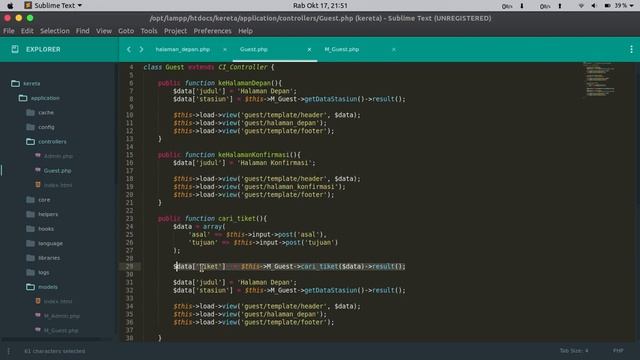Click line number 29 in the gutter
This screenshot has height=360, width=640.
click(x=129, y=267)
